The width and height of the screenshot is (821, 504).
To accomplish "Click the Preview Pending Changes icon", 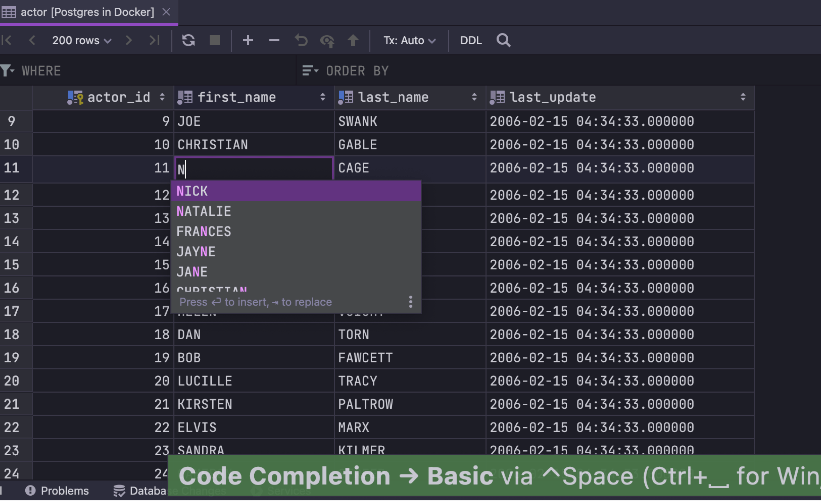I will pos(327,41).
